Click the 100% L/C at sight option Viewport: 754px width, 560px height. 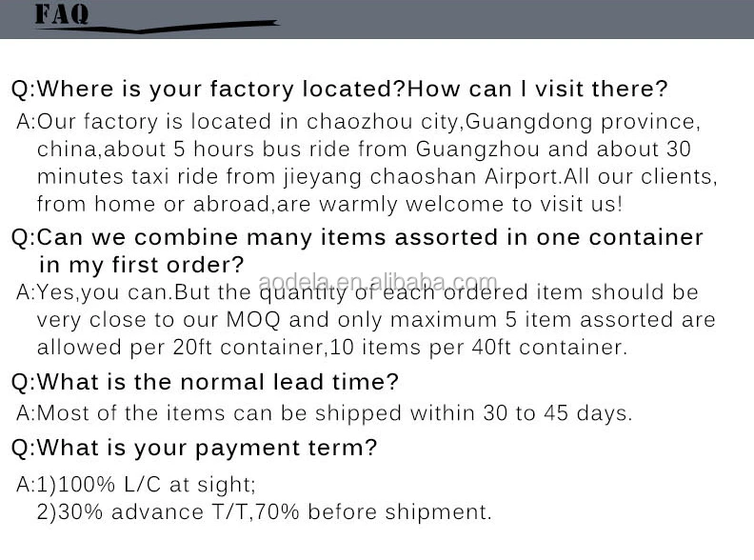pyautogui.click(x=136, y=485)
